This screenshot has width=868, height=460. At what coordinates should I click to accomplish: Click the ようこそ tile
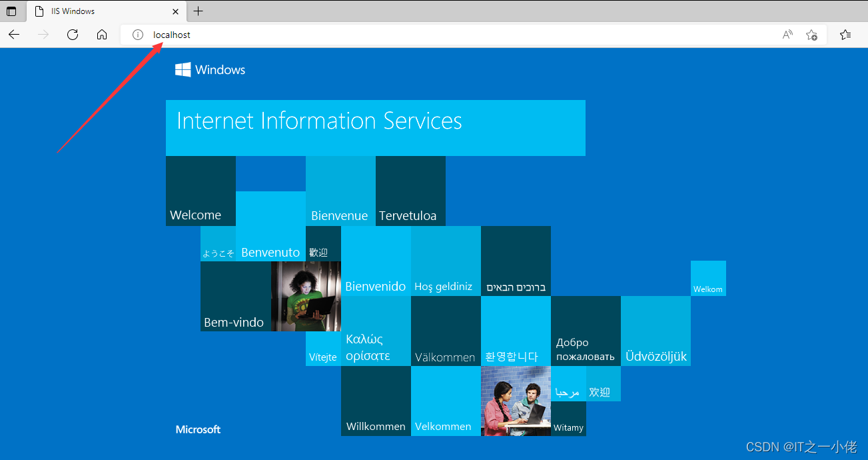click(x=218, y=243)
